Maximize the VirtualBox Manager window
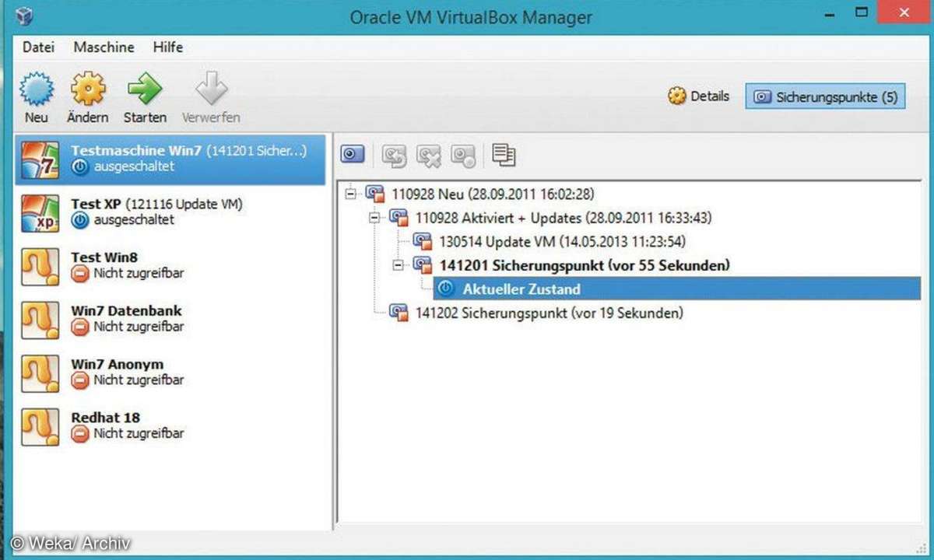Image resolution: width=934 pixels, height=560 pixels. [x=862, y=13]
